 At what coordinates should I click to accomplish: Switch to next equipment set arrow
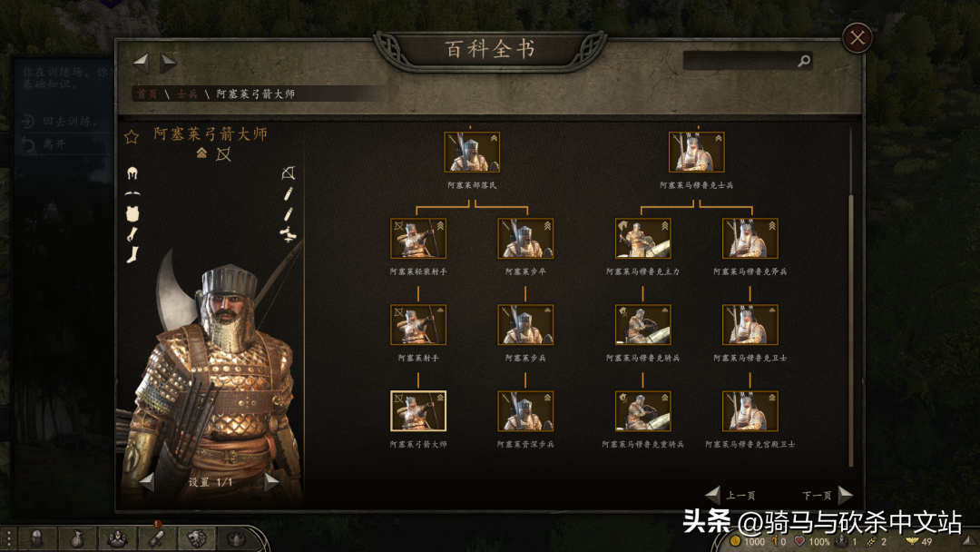click(270, 482)
